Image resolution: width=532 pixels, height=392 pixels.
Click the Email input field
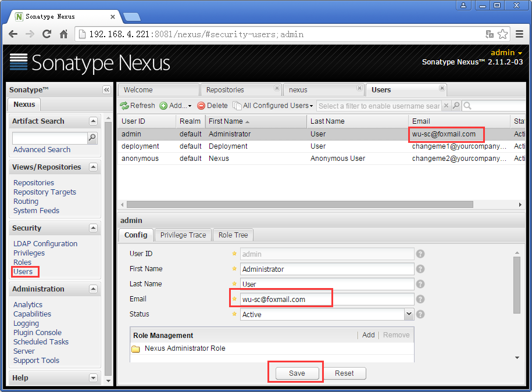click(327, 299)
